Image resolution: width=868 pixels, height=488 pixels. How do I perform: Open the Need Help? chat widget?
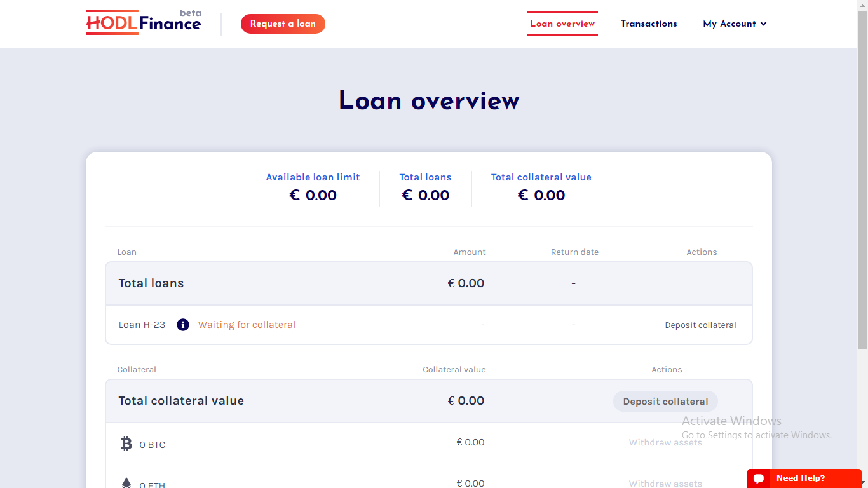coord(804,478)
